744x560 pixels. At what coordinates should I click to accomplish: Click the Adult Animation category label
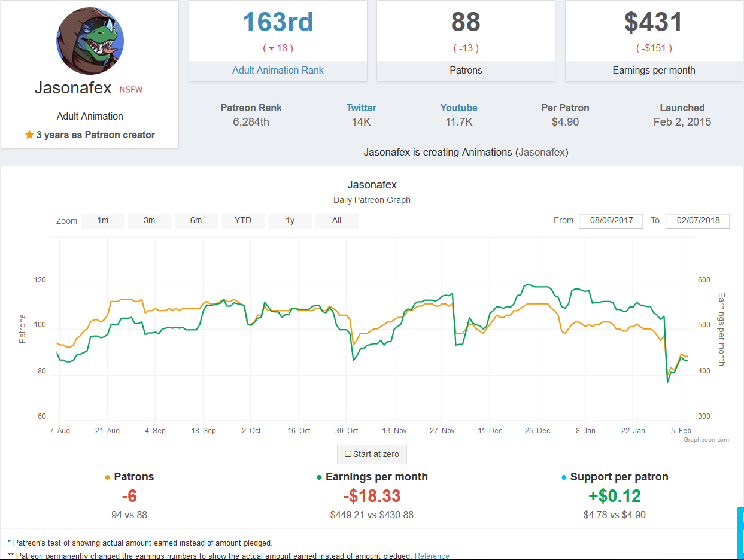90,117
